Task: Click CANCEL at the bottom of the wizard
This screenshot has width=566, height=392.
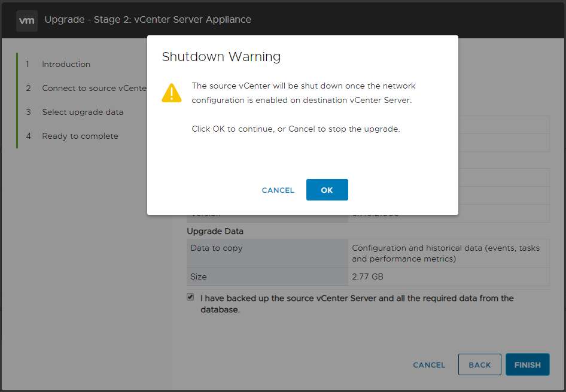Action: [428, 364]
